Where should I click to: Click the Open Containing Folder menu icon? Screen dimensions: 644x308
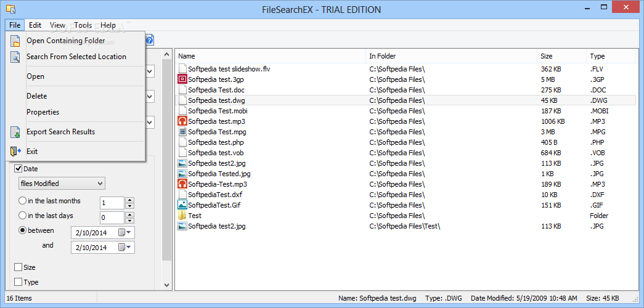tap(15, 41)
